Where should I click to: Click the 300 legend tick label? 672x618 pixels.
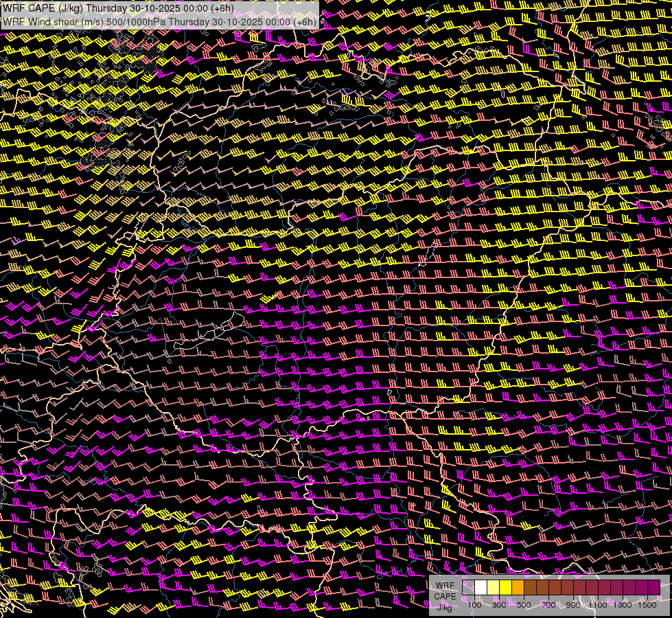(500, 604)
